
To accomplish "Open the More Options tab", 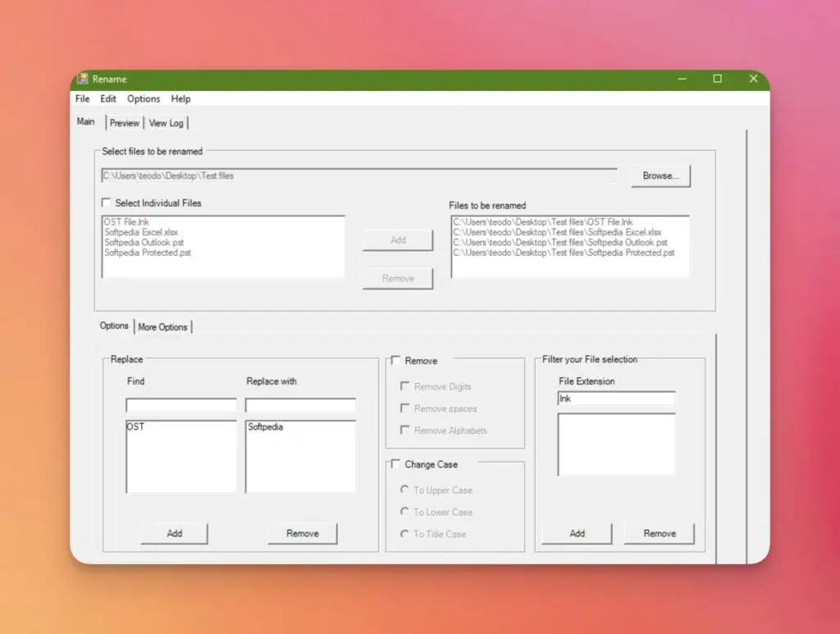I will 162,327.
